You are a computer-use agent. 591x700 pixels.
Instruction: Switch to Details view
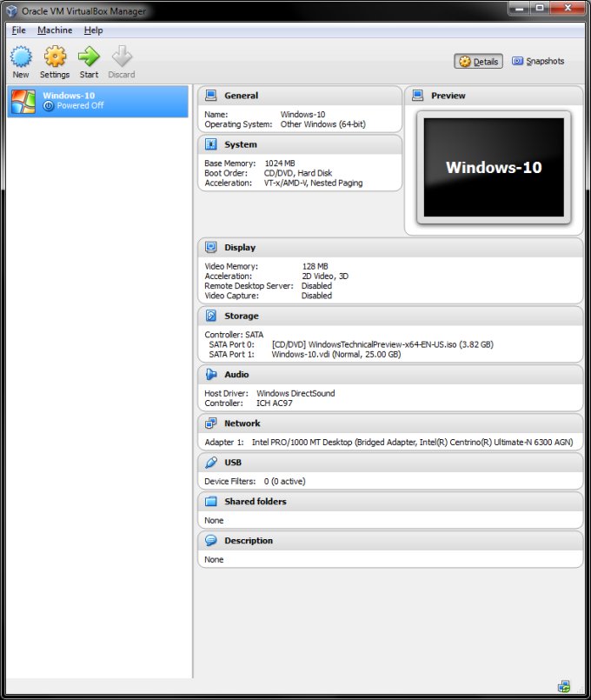coord(479,61)
